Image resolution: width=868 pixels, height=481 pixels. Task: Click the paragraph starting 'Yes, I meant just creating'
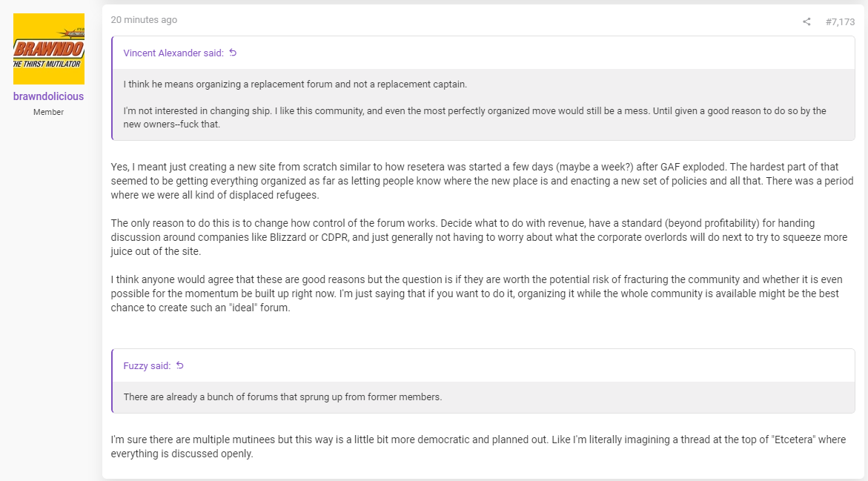point(482,181)
